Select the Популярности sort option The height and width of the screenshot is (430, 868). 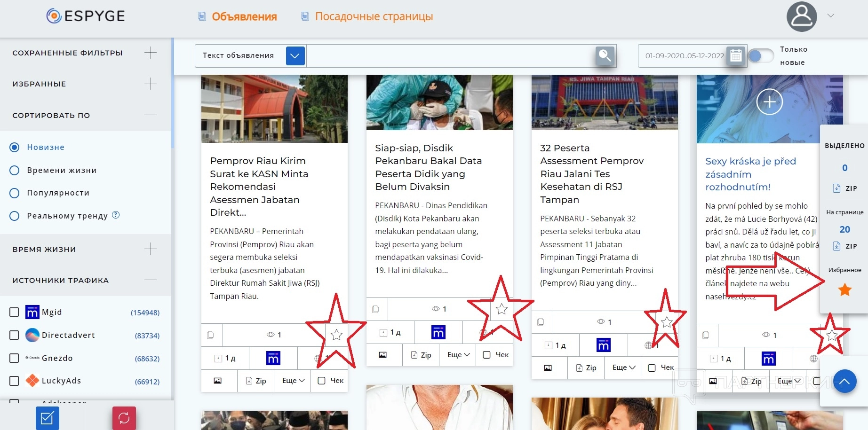pyautogui.click(x=15, y=193)
